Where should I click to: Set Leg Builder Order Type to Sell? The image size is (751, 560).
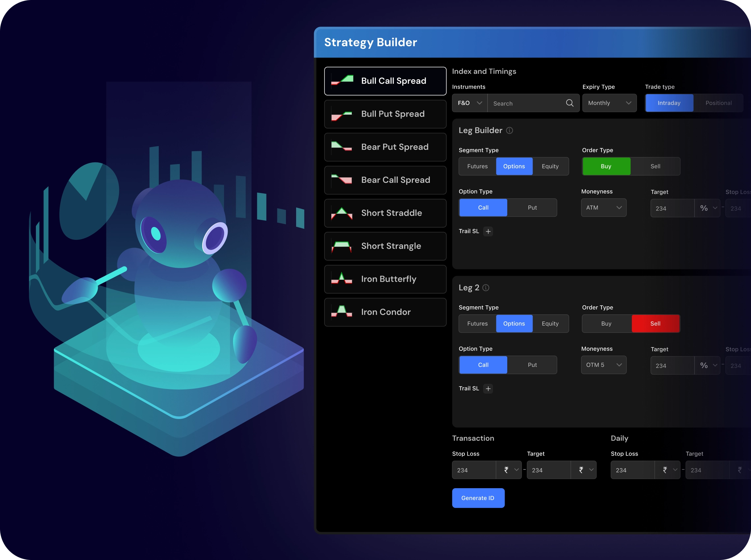655,166
